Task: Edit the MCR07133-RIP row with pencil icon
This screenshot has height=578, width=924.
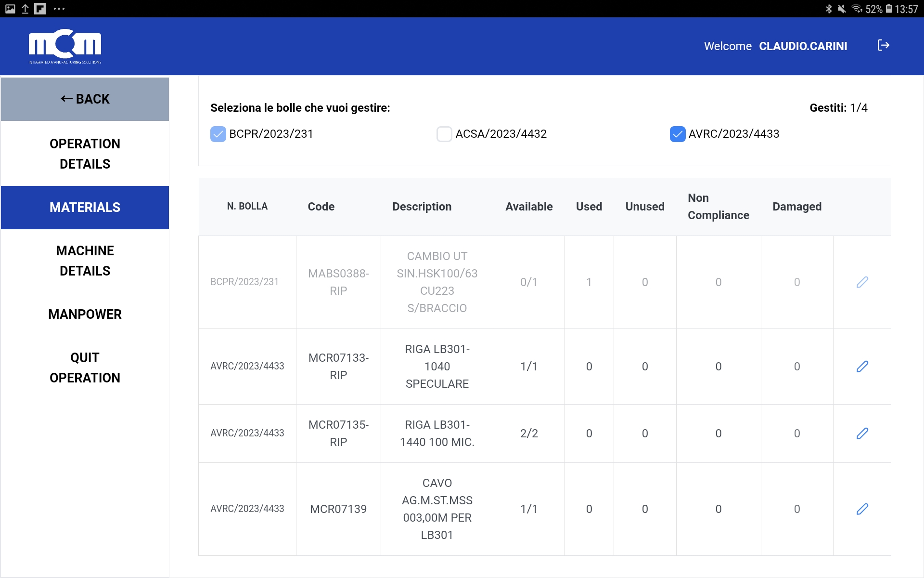Action: coord(862,367)
